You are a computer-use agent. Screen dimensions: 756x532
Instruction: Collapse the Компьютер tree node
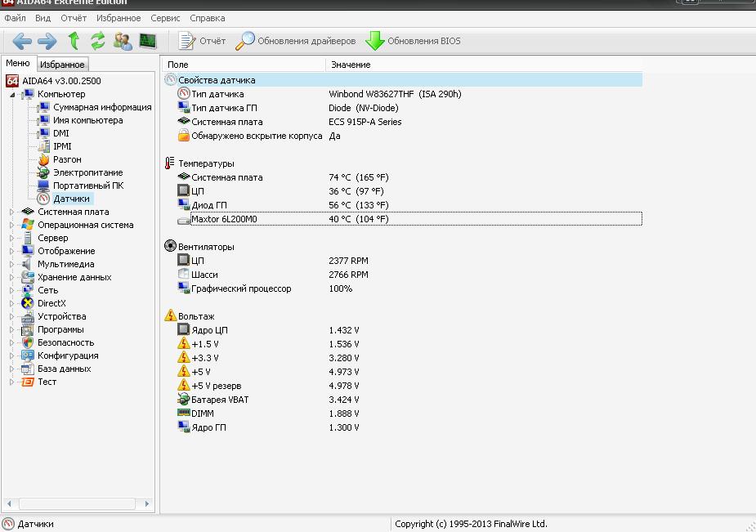click(12, 94)
